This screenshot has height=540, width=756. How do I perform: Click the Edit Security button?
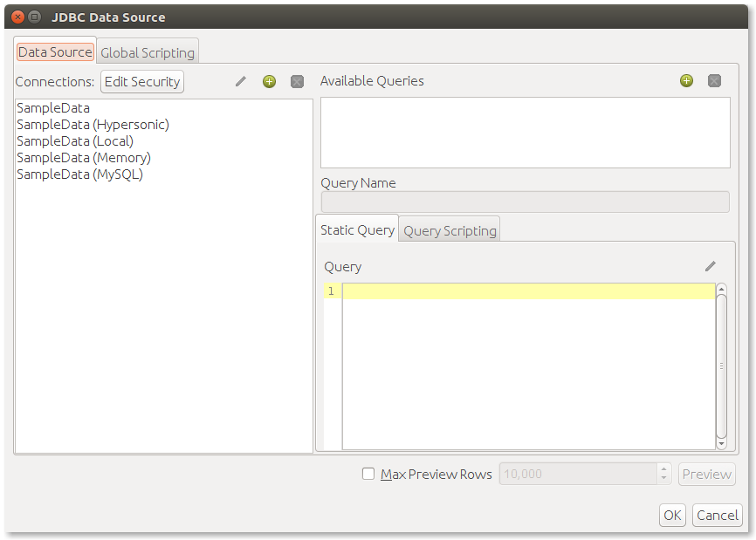(x=142, y=81)
